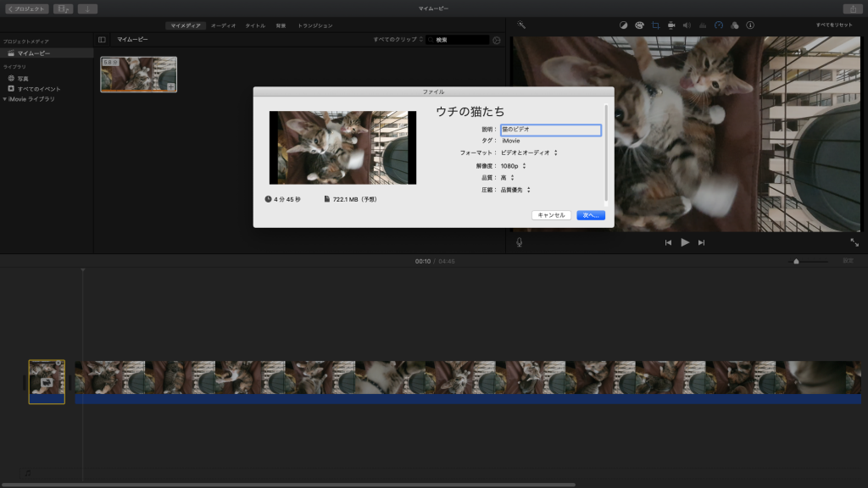Viewport: 868px width, 488px height.
Task: Open the 圧縮 品質優先 dropdown
Action: tap(515, 190)
